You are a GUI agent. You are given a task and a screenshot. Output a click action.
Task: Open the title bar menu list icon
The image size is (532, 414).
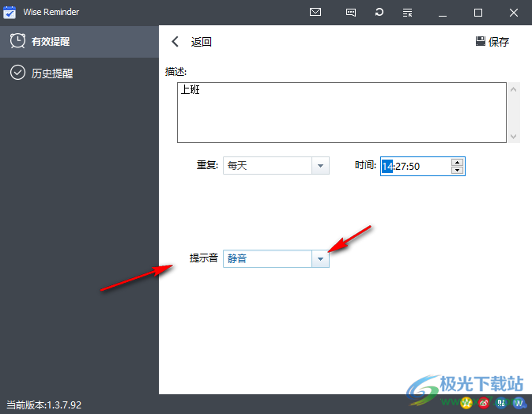click(x=407, y=13)
